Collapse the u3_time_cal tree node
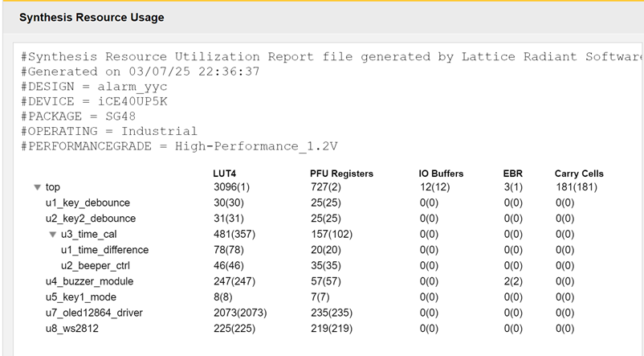The image size is (644, 356). pos(52,235)
